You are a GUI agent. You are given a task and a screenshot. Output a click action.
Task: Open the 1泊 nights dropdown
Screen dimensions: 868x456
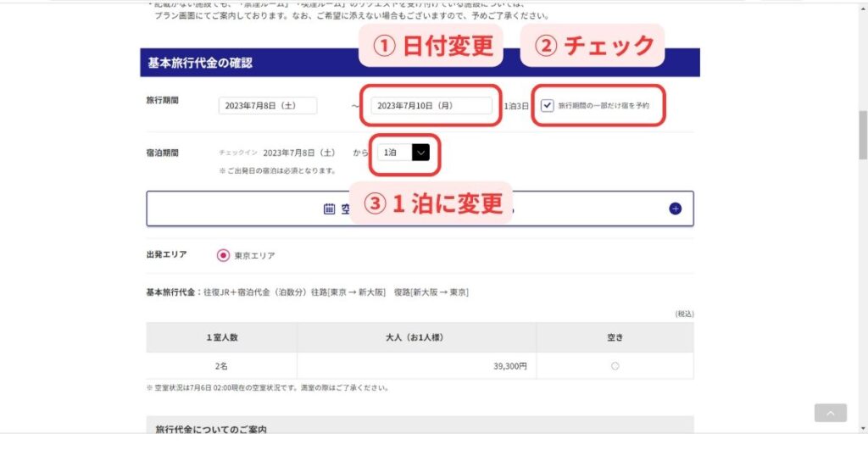[403, 153]
